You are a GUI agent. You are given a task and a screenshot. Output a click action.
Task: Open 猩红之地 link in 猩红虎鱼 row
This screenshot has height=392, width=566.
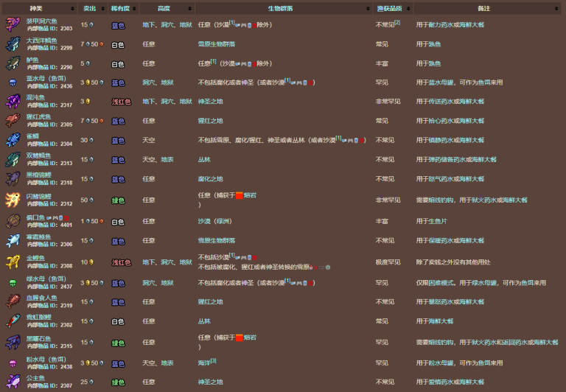point(211,121)
